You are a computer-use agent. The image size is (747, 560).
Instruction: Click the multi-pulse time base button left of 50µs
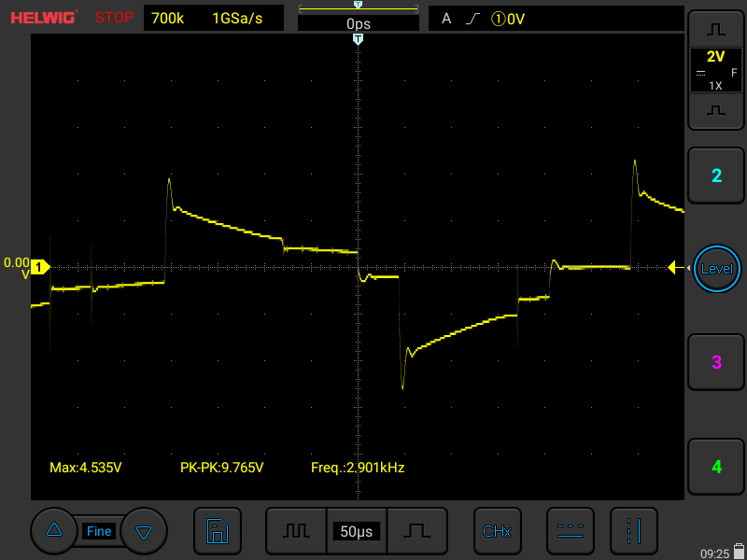click(x=296, y=531)
